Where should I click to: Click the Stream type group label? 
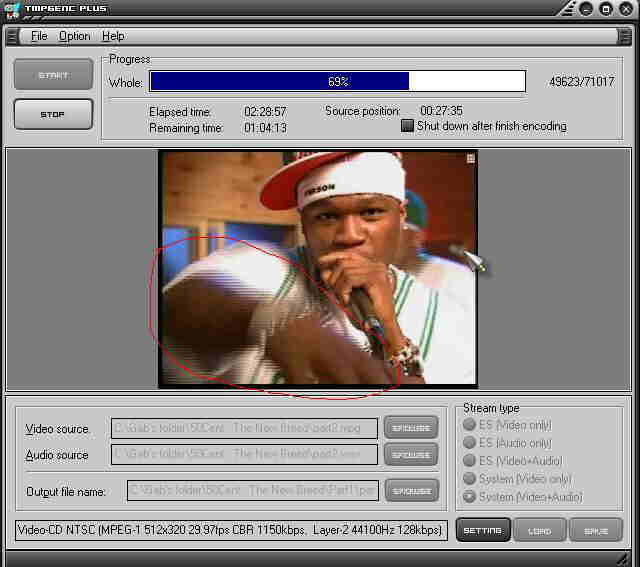tap(491, 408)
